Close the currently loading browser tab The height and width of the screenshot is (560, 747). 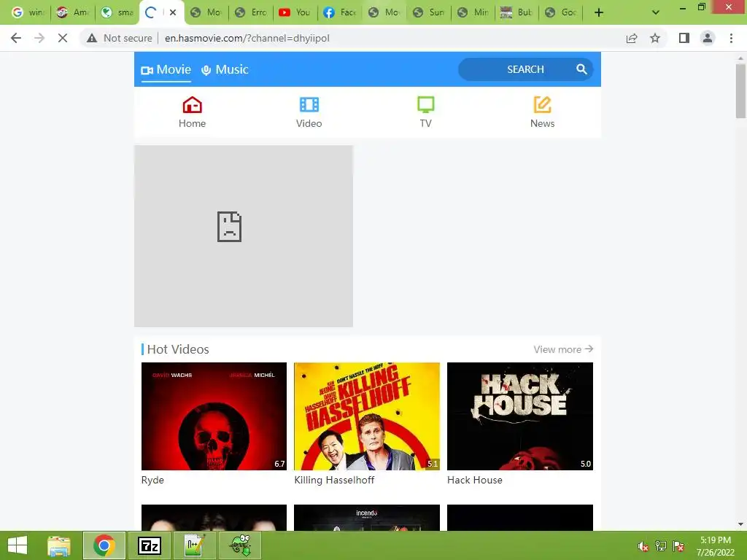pyautogui.click(x=173, y=12)
